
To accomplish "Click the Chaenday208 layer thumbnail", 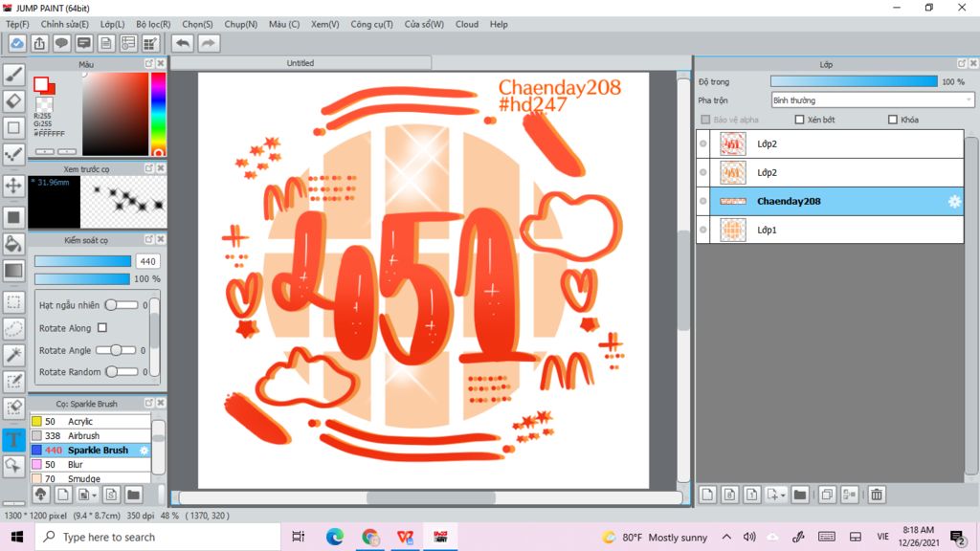I will click(733, 201).
